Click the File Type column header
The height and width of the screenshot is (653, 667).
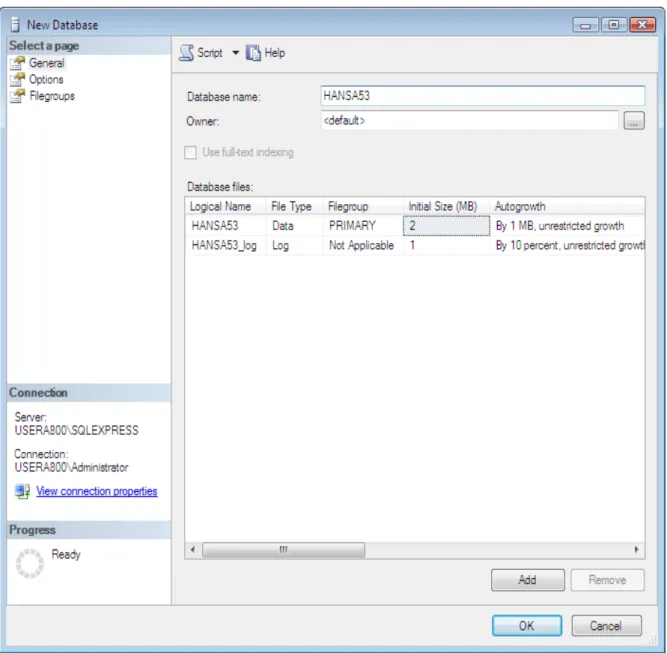point(294,206)
